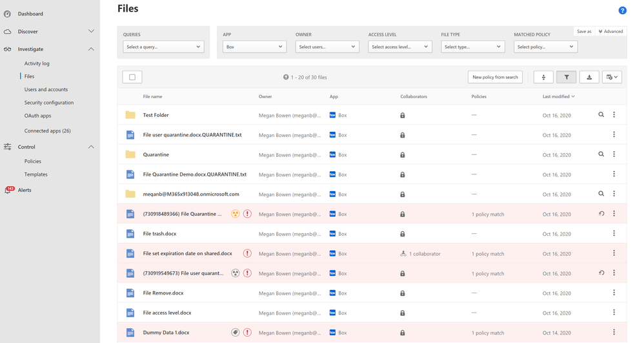Click the help question mark icon
644x343 pixels.
pyautogui.click(x=622, y=10)
